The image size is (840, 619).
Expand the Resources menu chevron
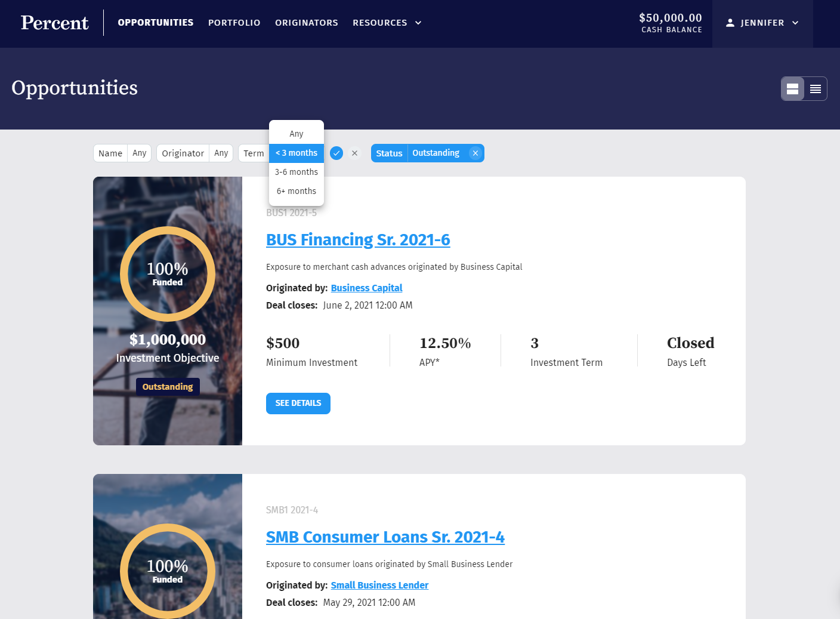click(418, 23)
